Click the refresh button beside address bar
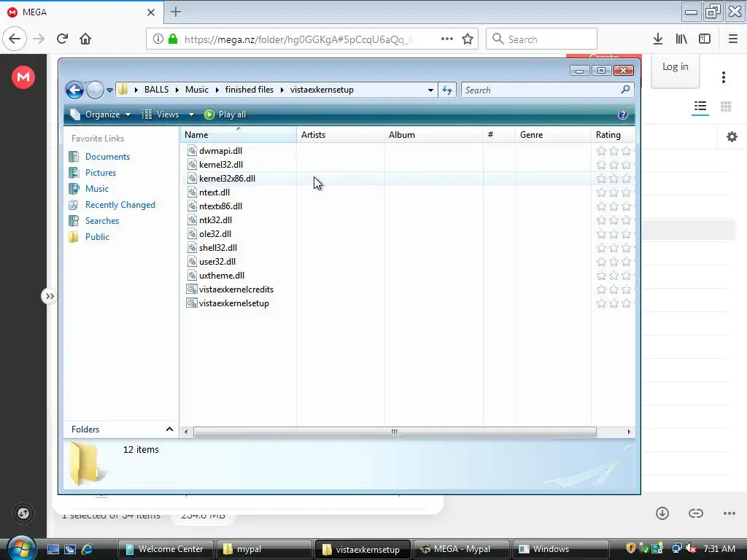 pyautogui.click(x=447, y=90)
